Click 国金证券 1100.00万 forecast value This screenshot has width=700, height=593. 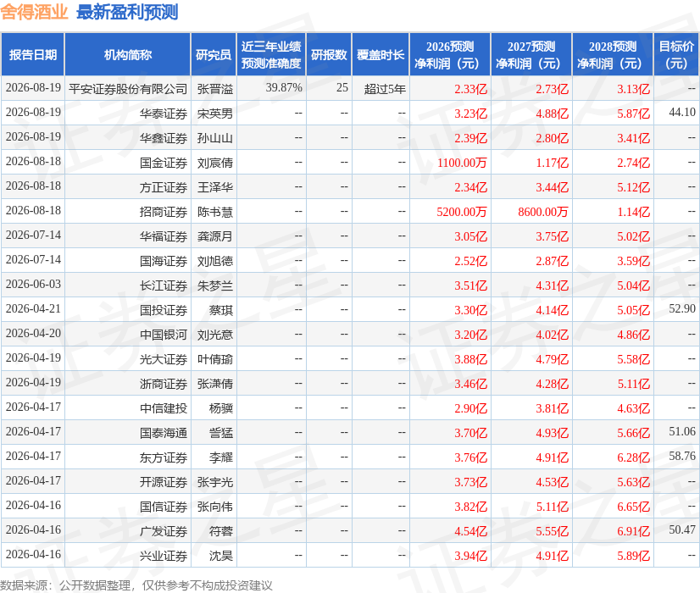click(462, 163)
